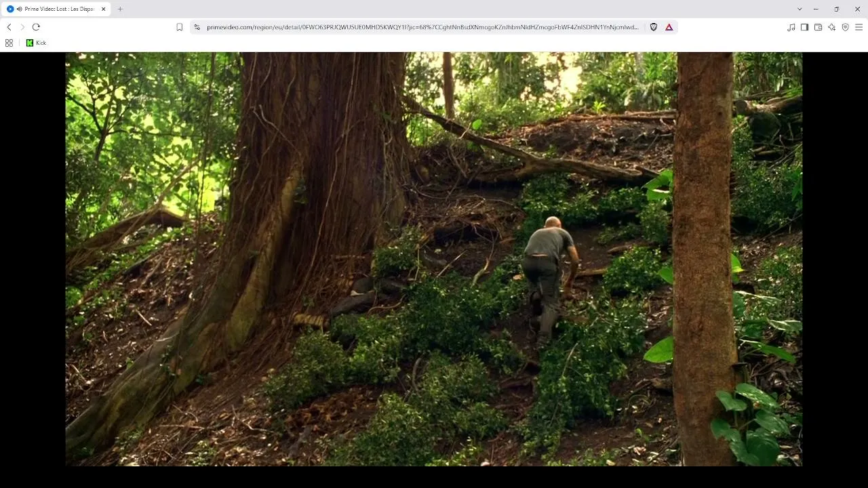Reload the Prime Video page
Viewport: 868px width, 488px height.
[x=36, y=27]
